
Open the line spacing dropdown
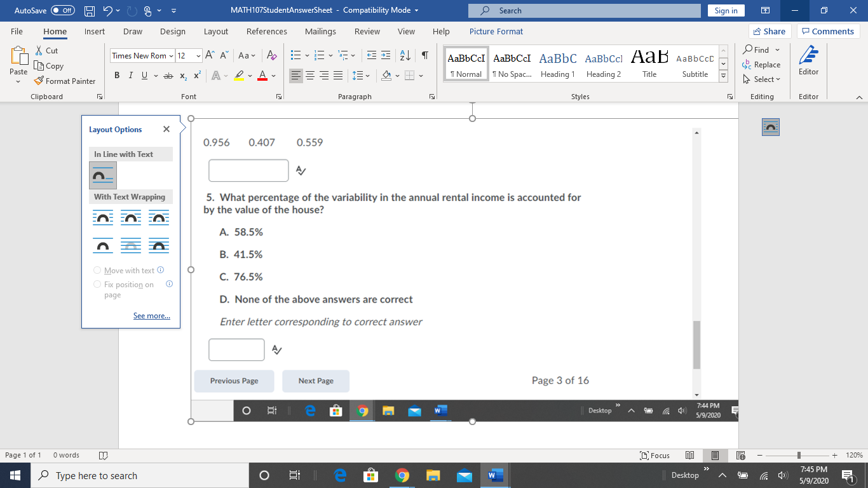click(368, 75)
